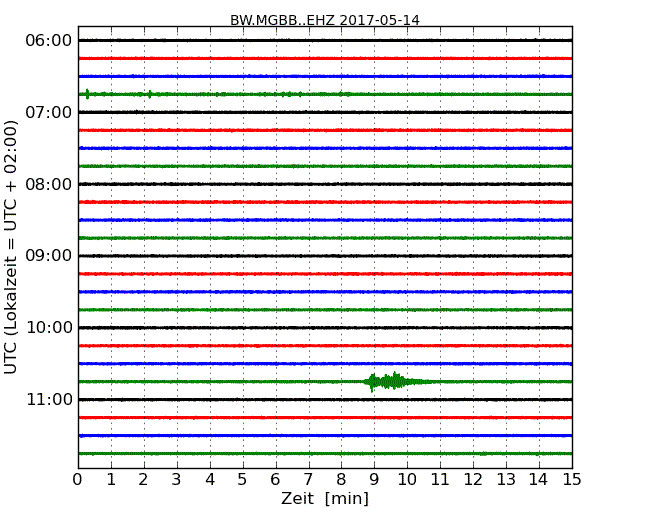Click x-axis tick label 1

[x=111, y=480]
